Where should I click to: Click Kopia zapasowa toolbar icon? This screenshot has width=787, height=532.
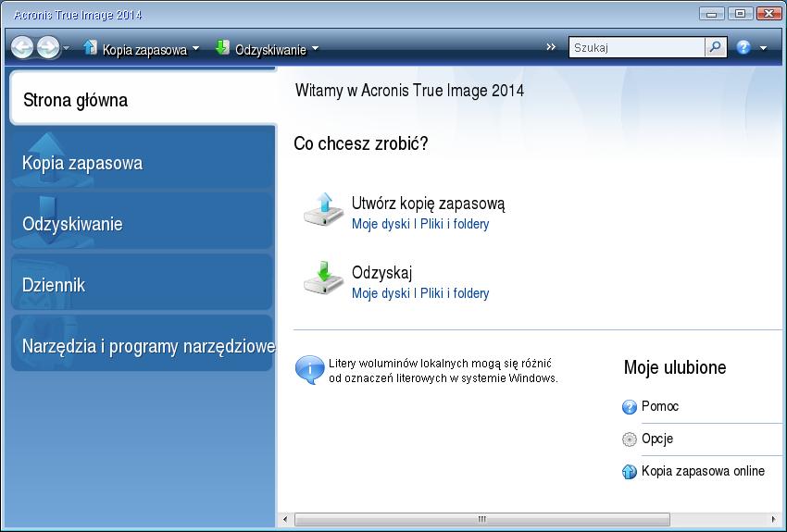91,47
